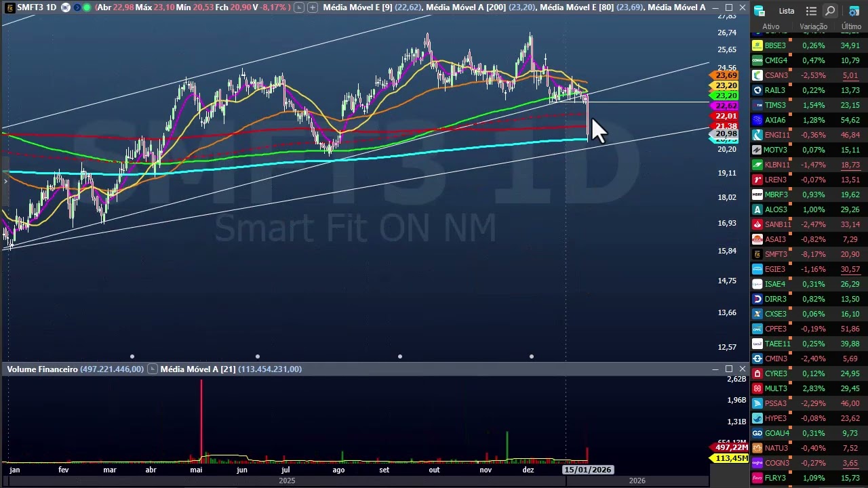The height and width of the screenshot is (488, 868).
Task: Click the 15/01/2026 date marker
Action: point(588,470)
